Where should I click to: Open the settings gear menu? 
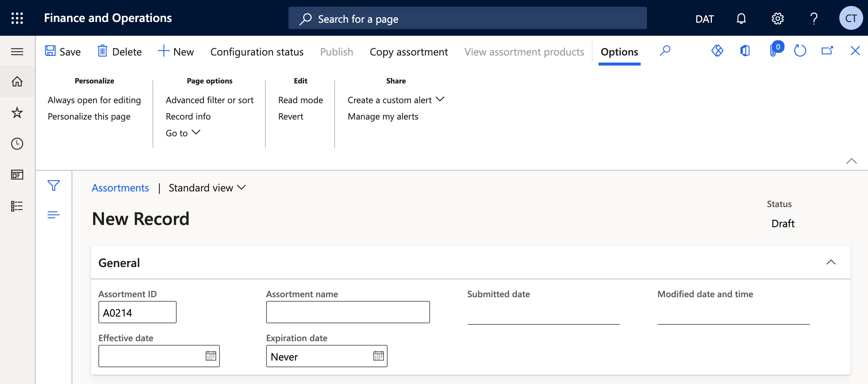click(778, 18)
